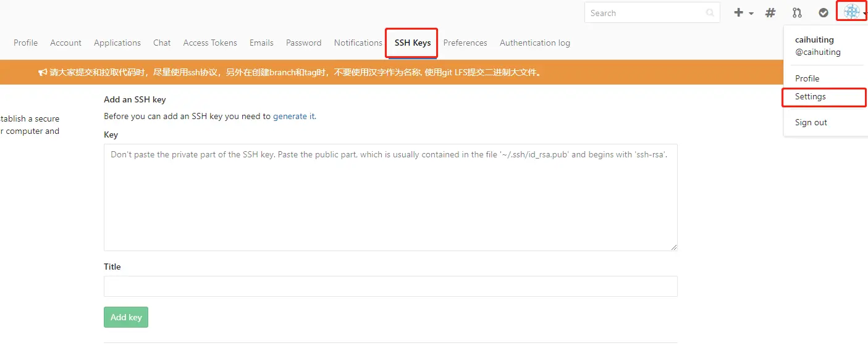The image size is (868, 348).
Task: Click the resize grip of the Key textarea
Action: click(673, 247)
